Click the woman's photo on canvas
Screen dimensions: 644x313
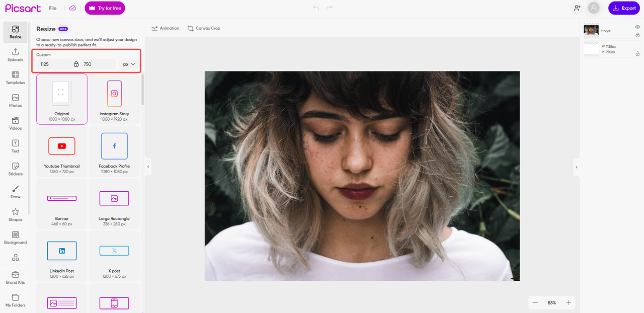tap(362, 176)
